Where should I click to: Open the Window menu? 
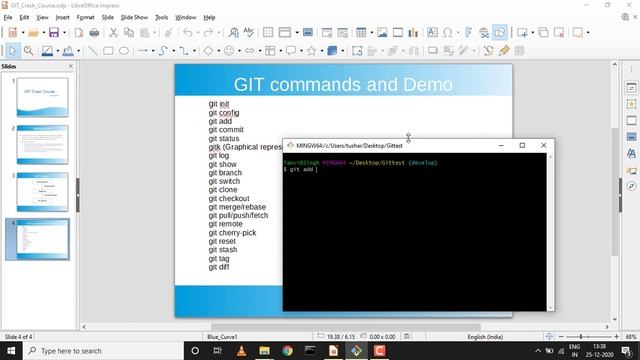(x=186, y=18)
